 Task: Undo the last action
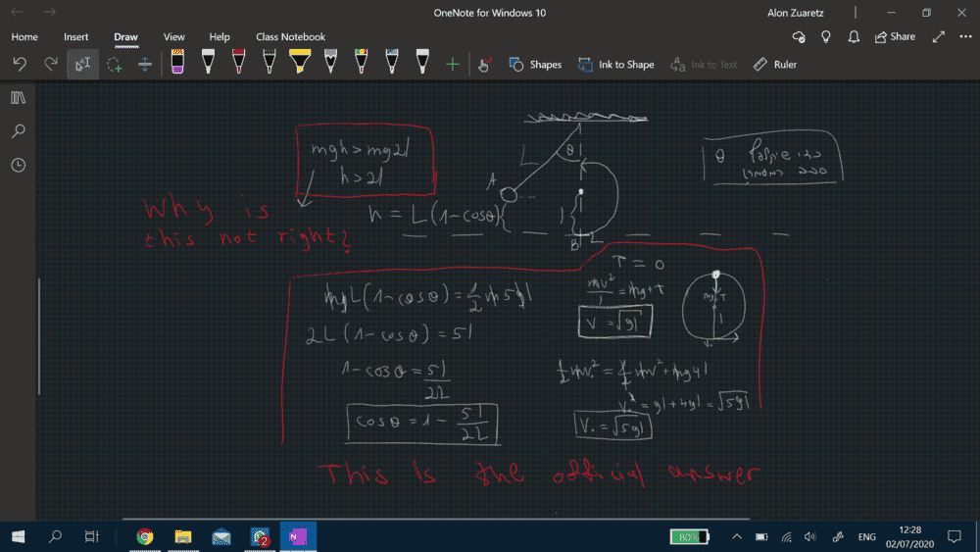pyautogui.click(x=20, y=65)
